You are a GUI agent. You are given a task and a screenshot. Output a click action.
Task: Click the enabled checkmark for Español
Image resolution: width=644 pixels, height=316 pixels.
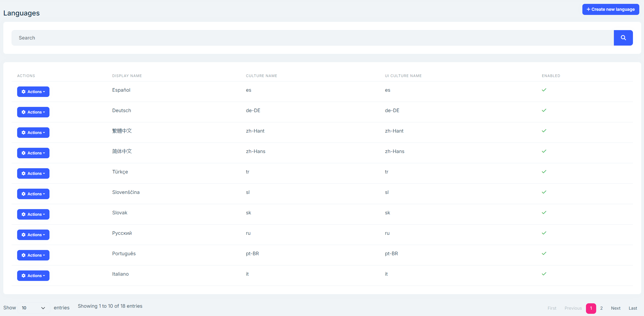click(544, 90)
